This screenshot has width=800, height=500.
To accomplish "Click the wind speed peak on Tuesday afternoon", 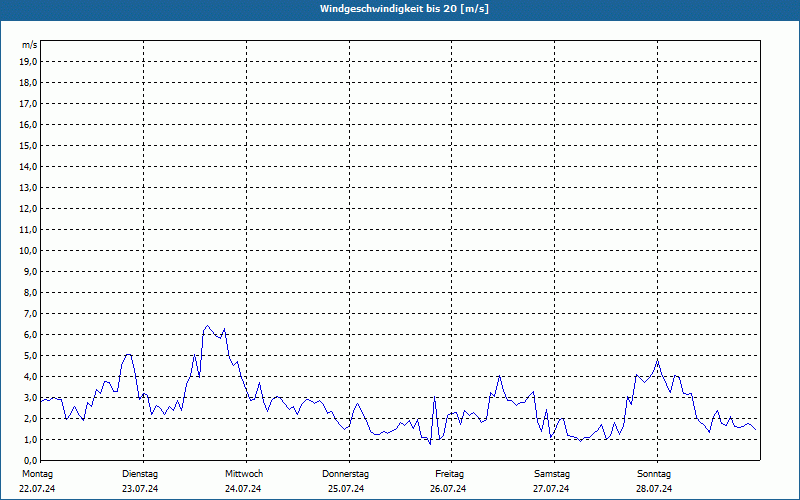I will [x=207, y=326].
